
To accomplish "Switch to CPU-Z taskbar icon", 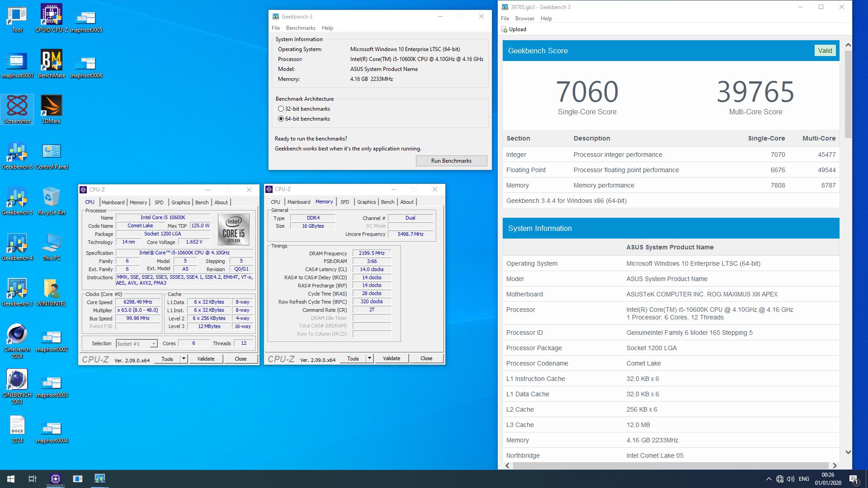I will pyautogui.click(x=56, y=479).
